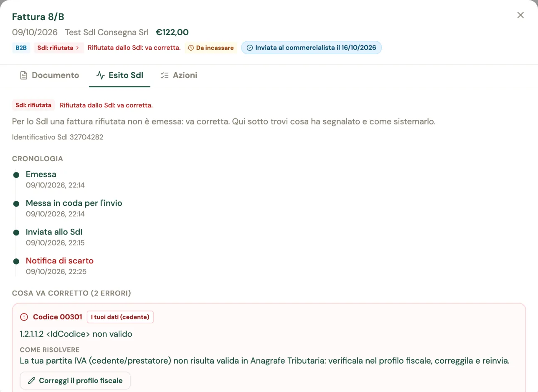Image resolution: width=538 pixels, height=392 pixels.
Task: Click the document icon in Documento tab
Action: pyautogui.click(x=24, y=76)
